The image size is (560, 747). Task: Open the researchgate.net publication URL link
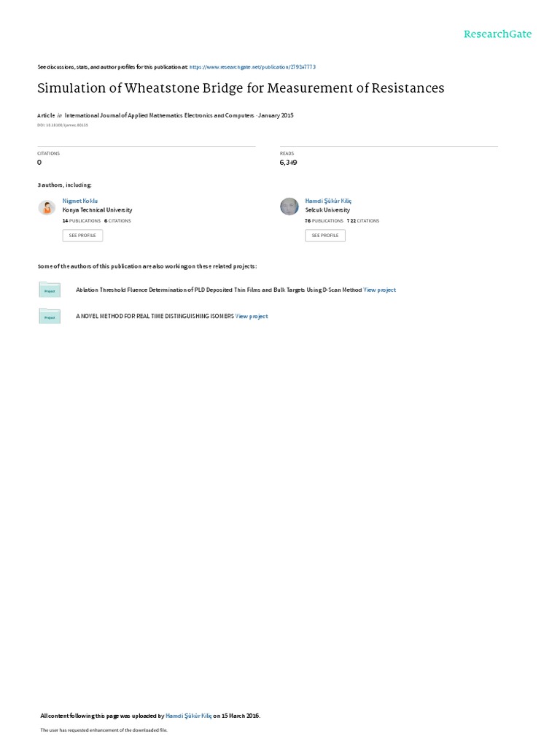click(x=252, y=67)
